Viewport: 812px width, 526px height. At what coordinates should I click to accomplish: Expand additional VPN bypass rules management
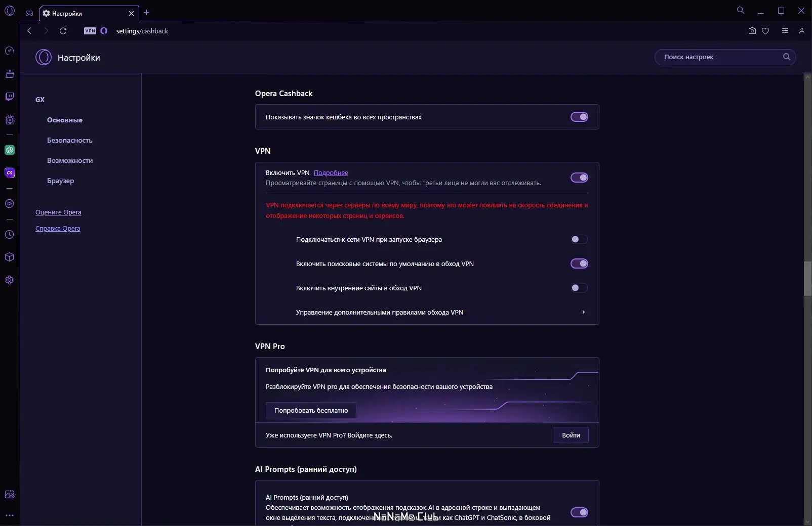coord(583,312)
